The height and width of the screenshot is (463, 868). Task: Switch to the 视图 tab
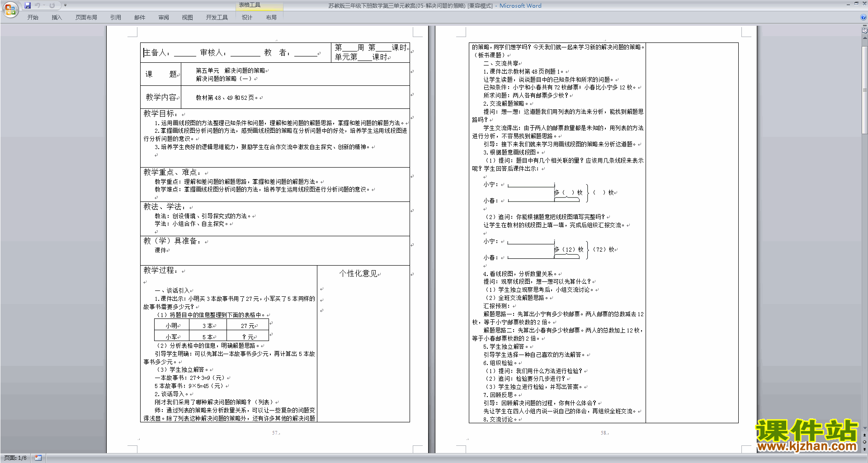(188, 18)
